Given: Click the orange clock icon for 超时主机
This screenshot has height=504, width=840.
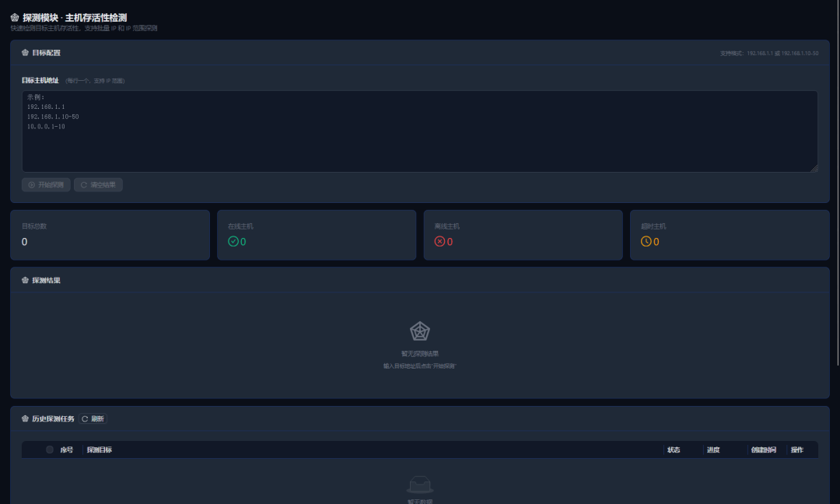Looking at the screenshot, I should click(x=646, y=242).
